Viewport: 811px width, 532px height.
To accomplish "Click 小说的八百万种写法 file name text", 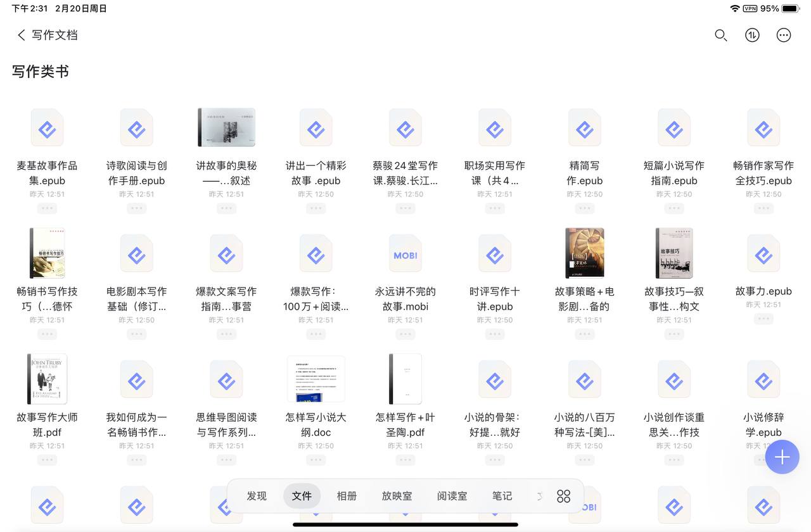I will pos(584,425).
